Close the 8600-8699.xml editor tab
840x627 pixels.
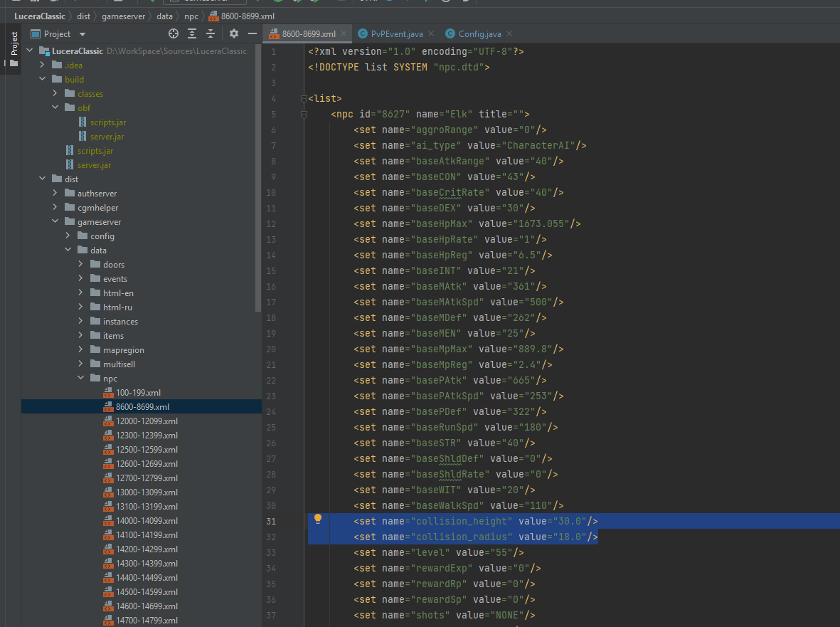[x=344, y=33]
